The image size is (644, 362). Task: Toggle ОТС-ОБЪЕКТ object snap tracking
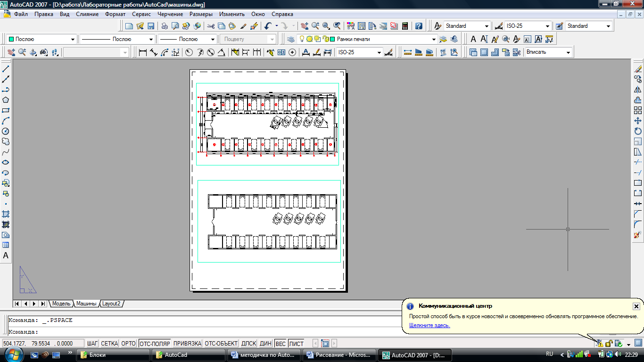[x=221, y=344]
